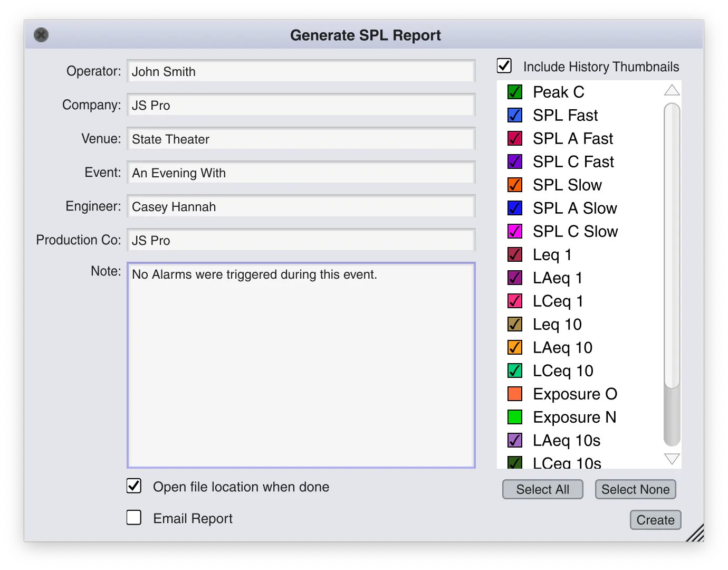This screenshot has height=570, width=728.
Task: Click inside the Operator text field
Action: (x=301, y=71)
